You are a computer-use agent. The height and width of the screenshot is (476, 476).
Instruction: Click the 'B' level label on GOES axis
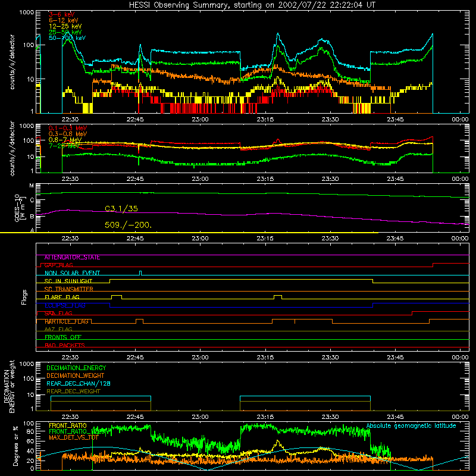pos(32,217)
